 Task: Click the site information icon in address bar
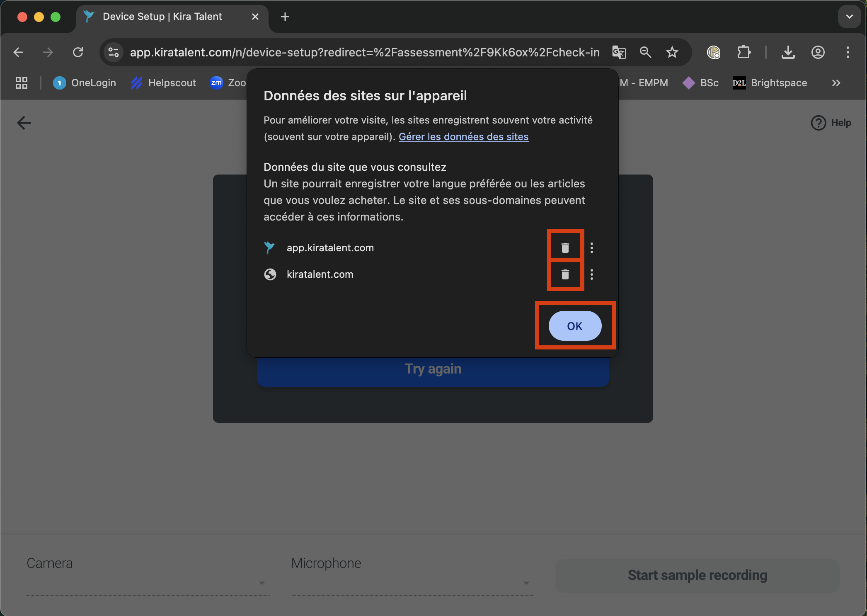tap(114, 52)
